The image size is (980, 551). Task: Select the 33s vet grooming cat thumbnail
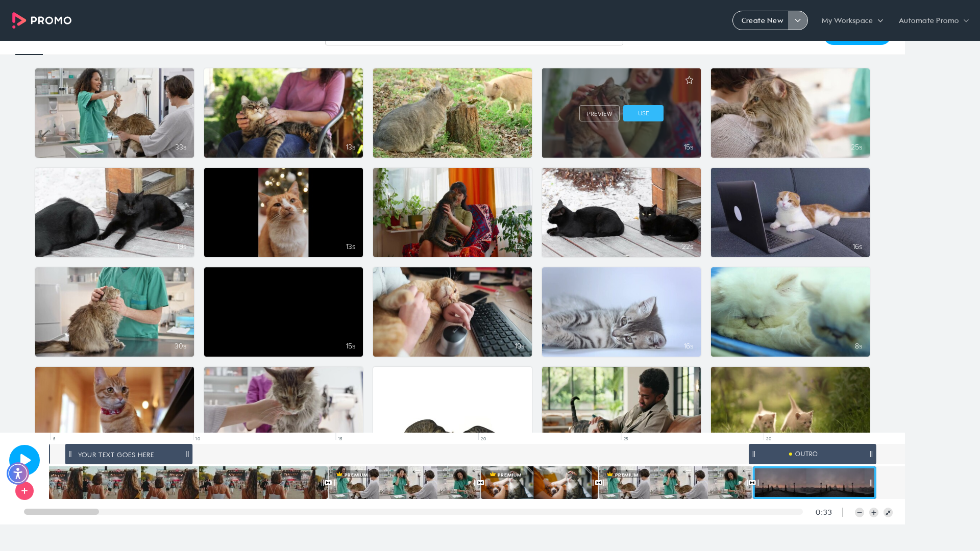[114, 113]
